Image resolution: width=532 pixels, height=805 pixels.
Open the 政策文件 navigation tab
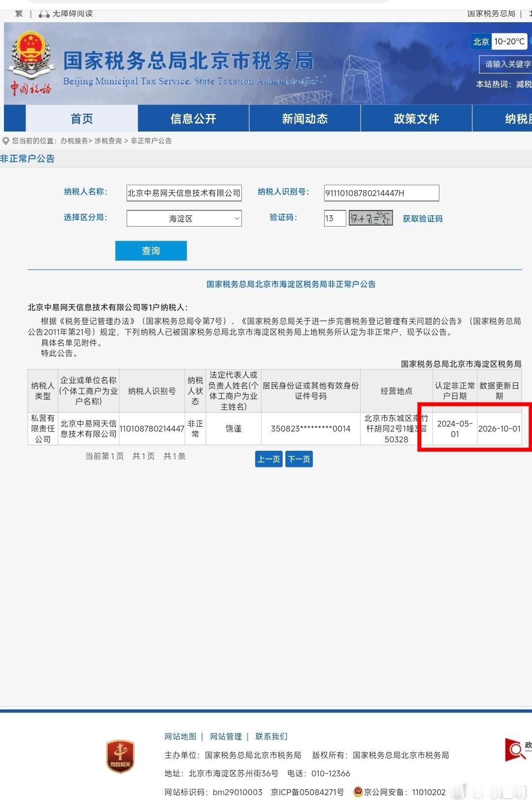pos(416,119)
